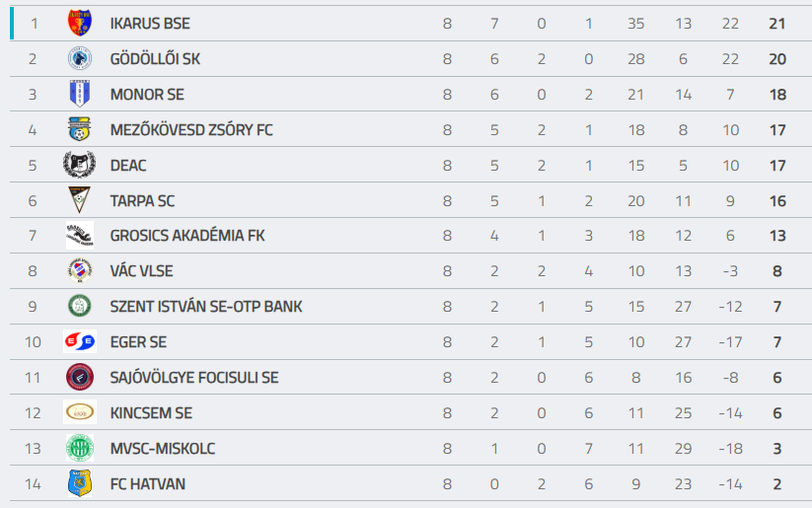Click the rank number 14 cell

(x=33, y=484)
